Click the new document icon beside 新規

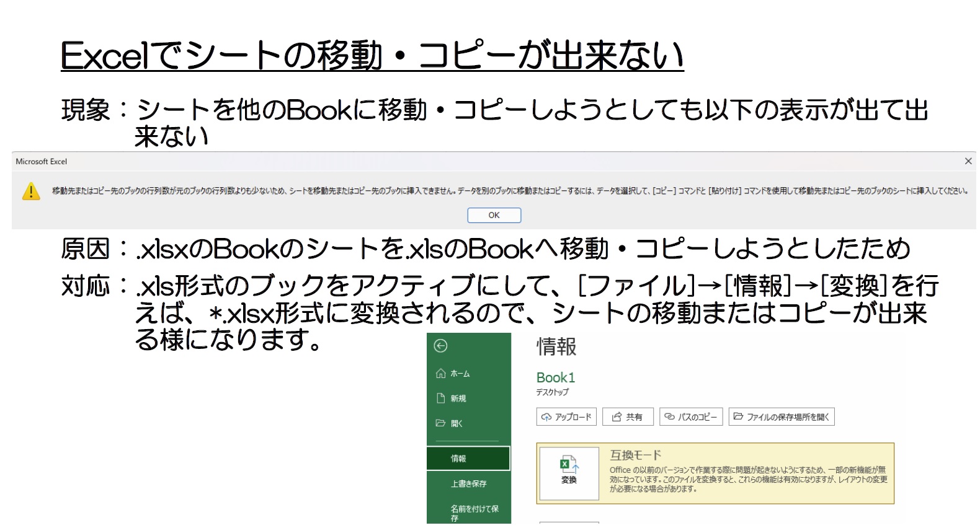click(440, 398)
